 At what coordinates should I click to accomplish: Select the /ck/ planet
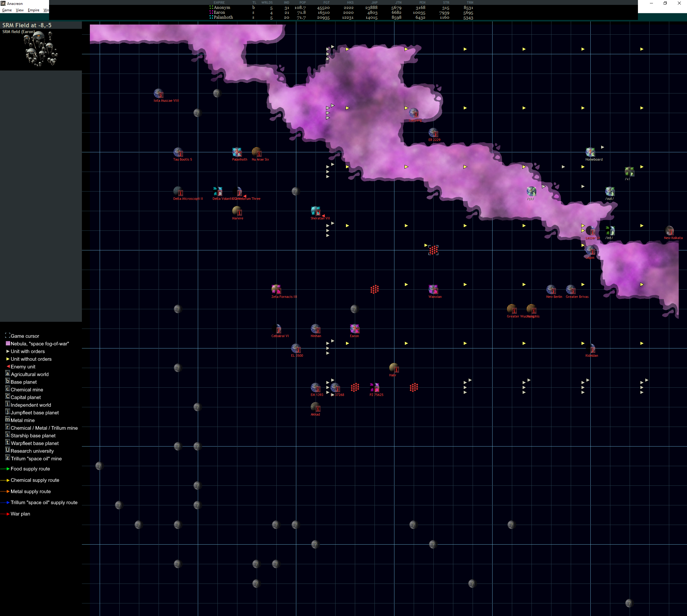(x=532, y=192)
